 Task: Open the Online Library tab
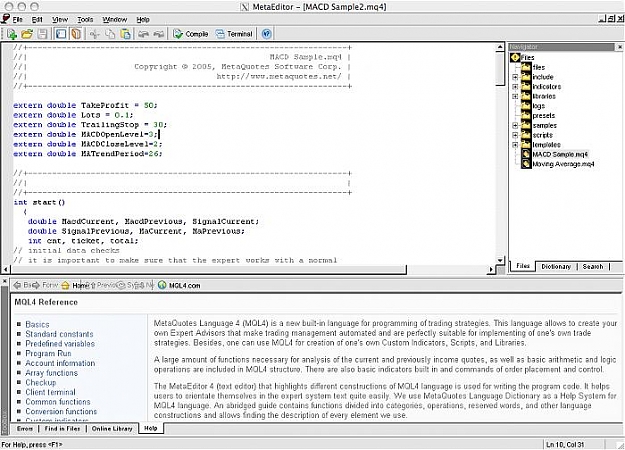point(112,428)
